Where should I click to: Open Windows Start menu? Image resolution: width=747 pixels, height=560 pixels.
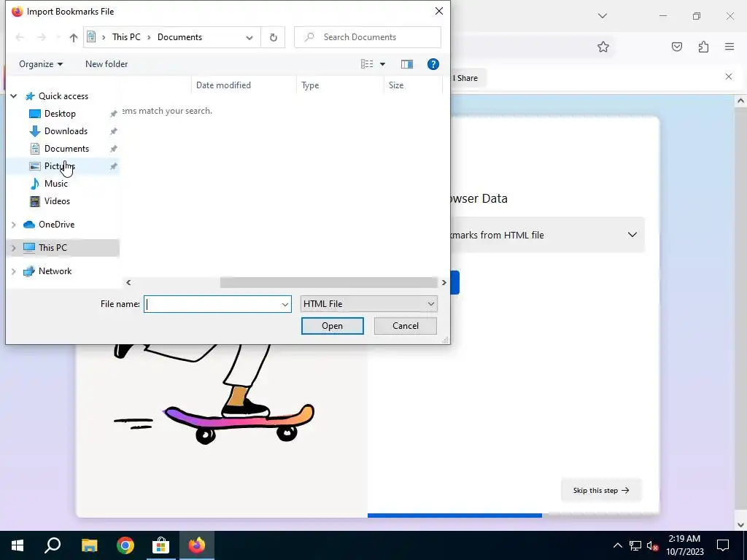click(x=18, y=545)
